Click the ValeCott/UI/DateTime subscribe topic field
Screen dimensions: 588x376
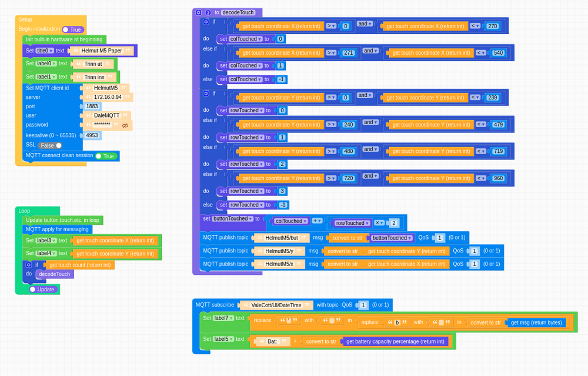(276, 305)
